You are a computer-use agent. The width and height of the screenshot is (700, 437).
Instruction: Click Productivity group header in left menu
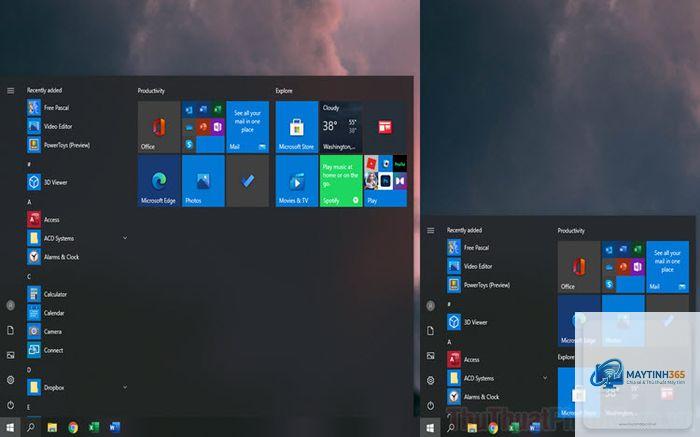point(151,91)
